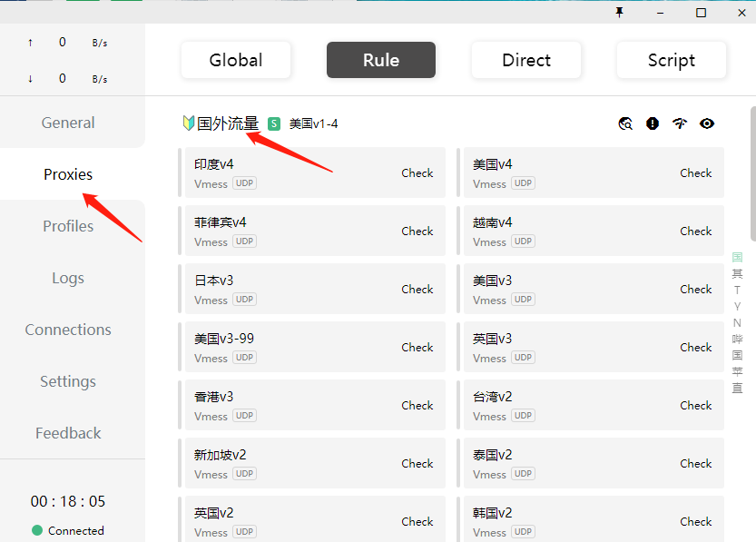This screenshot has height=542, width=756.
Task: Collapse the 国外流量 proxy group header
Action: point(228,123)
